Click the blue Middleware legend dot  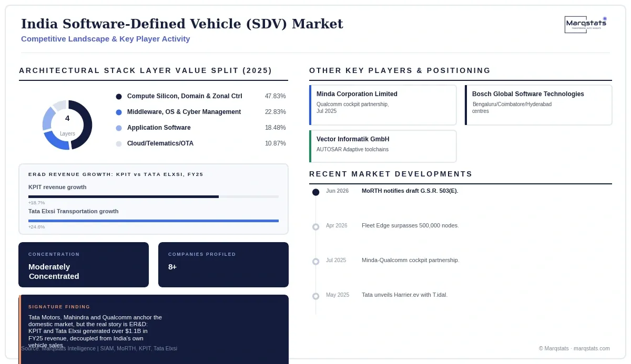[x=119, y=112]
